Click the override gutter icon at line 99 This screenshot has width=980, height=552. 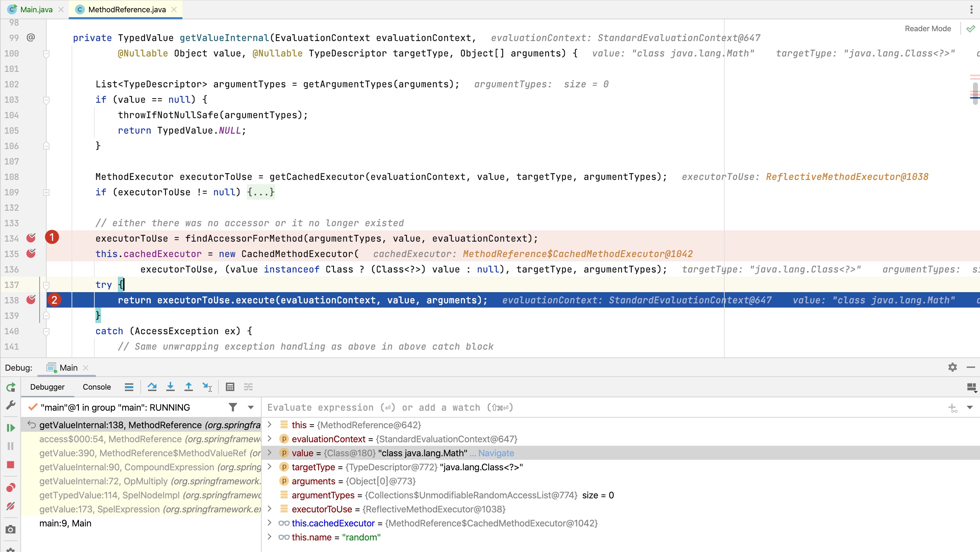tap(31, 37)
